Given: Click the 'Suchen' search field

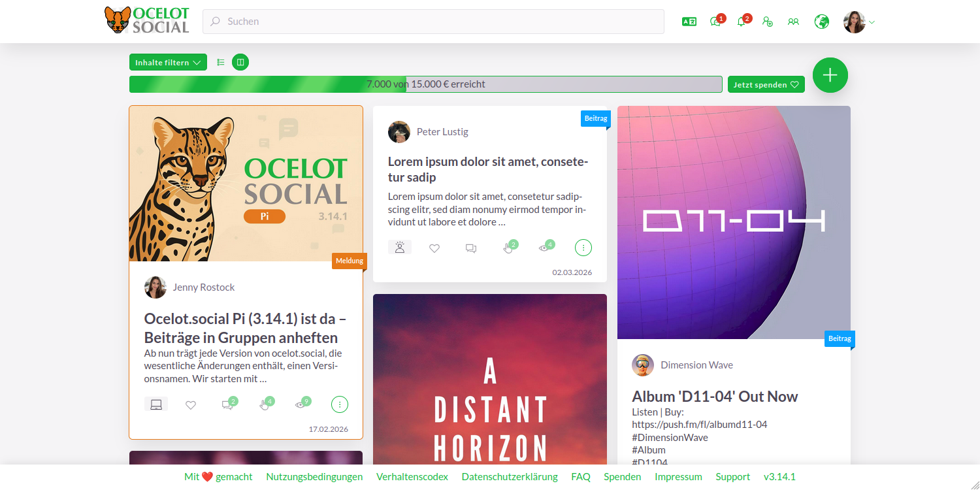Looking at the screenshot, I should coord(433,21).
